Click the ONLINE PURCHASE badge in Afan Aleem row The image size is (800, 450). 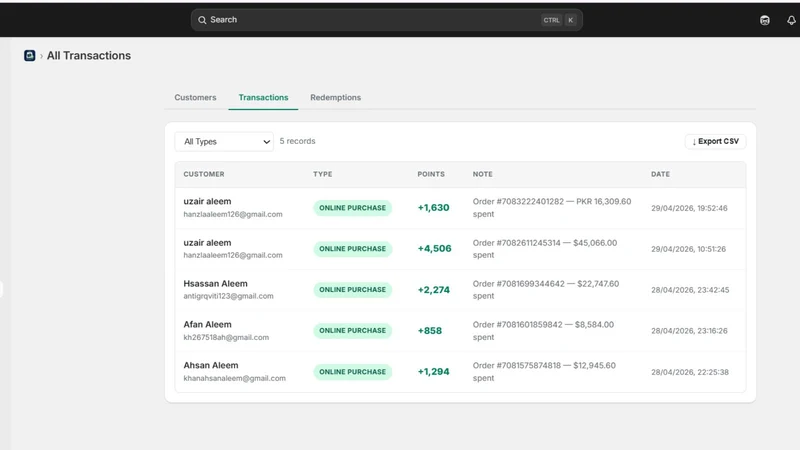click(353, 331)
